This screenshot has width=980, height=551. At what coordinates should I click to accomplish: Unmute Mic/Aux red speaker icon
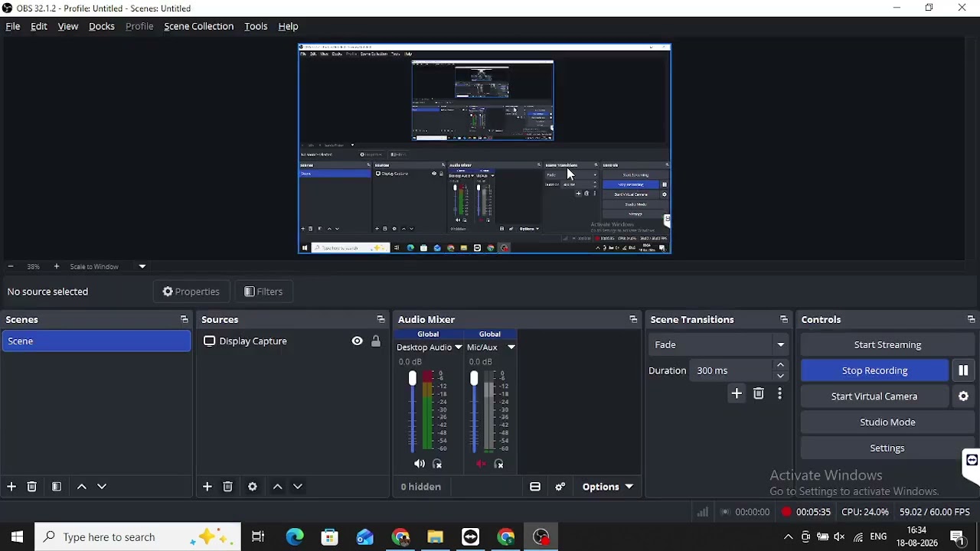click(481, 464)
